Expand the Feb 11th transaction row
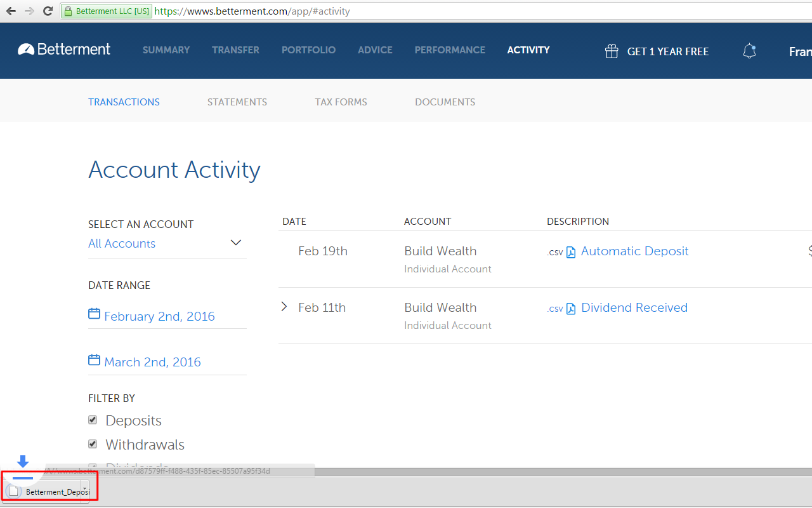Screen dimensions: 812x508 pos(284,307)
